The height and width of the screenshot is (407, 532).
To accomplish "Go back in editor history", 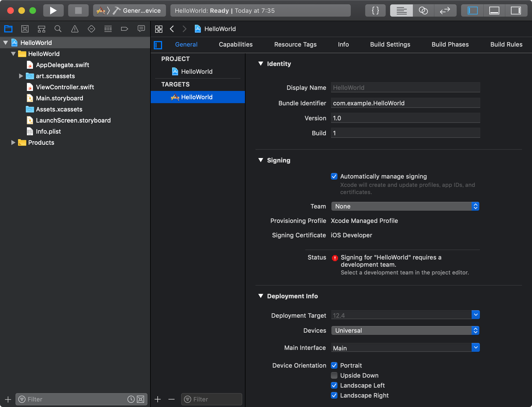I will (172, 29).
